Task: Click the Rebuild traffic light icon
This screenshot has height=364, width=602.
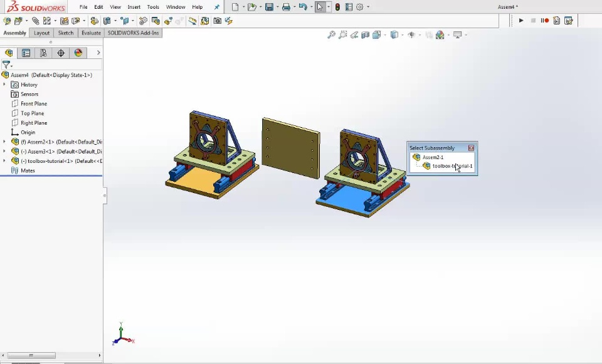Action: pos(337,7)
